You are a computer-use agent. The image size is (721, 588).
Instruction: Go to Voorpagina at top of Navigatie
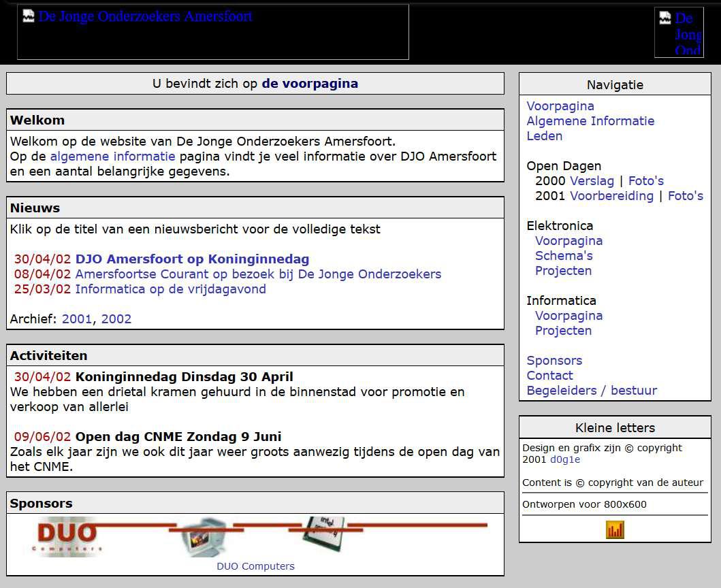(x=560, y=106)
